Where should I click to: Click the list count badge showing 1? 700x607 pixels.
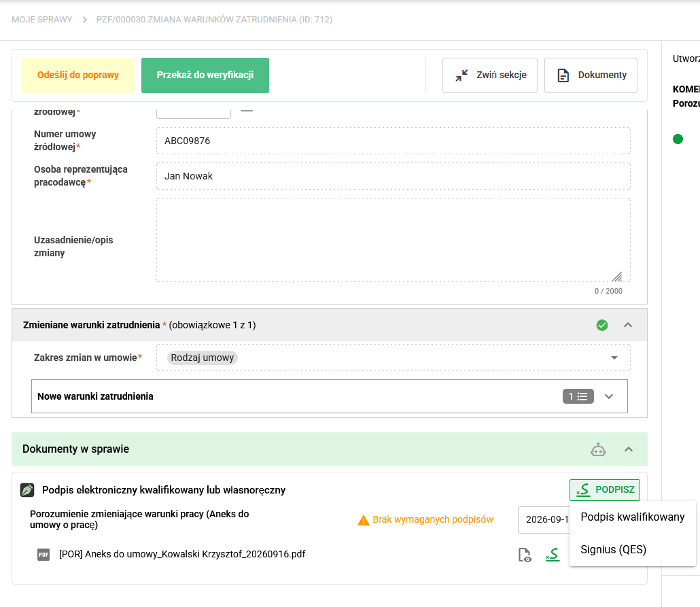tap(578, 396)
